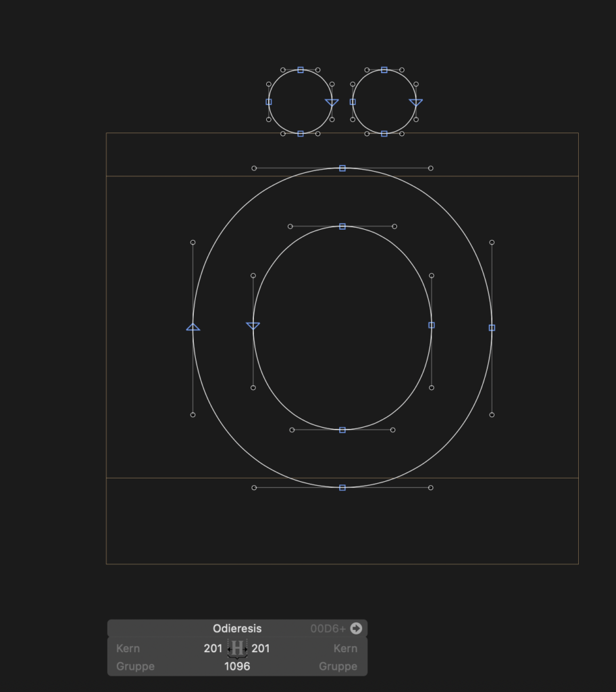The image size is (616, 692).
Task: Select left handle of outer O bottom node
Action: point(254,488)
